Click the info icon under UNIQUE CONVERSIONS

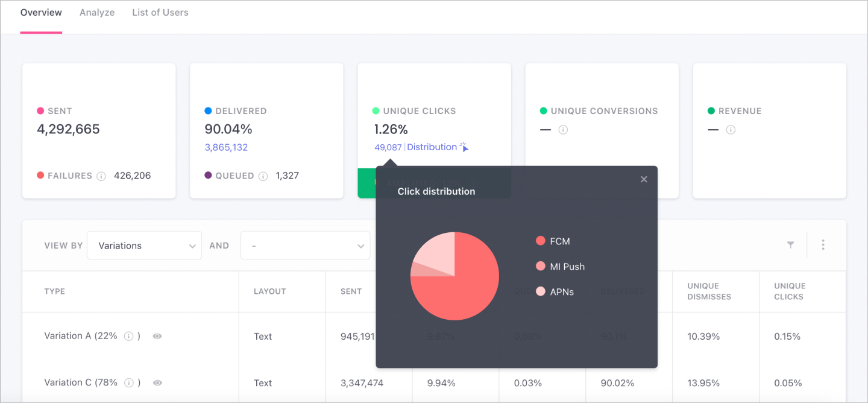point(563,130)
